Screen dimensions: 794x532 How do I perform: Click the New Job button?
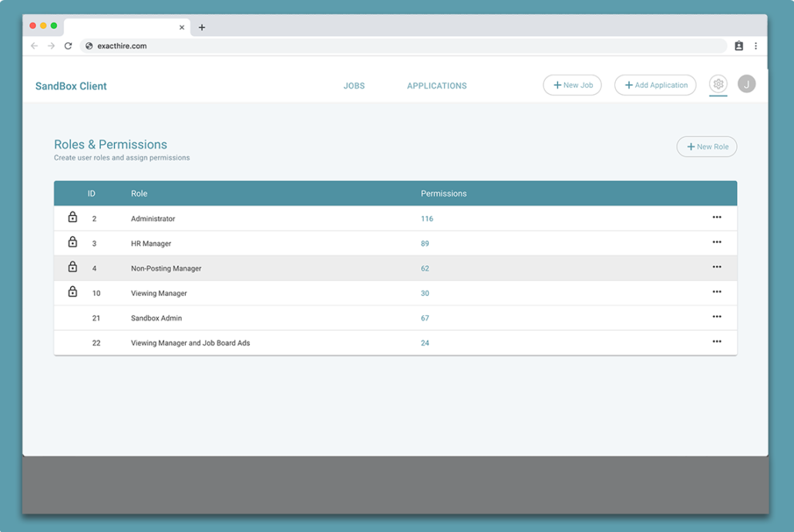(x=572, y=85)
